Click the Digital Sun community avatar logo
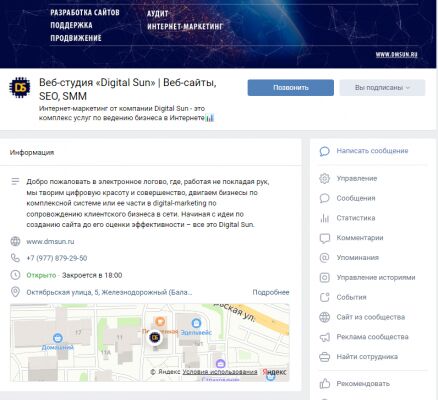 (19, 88)
